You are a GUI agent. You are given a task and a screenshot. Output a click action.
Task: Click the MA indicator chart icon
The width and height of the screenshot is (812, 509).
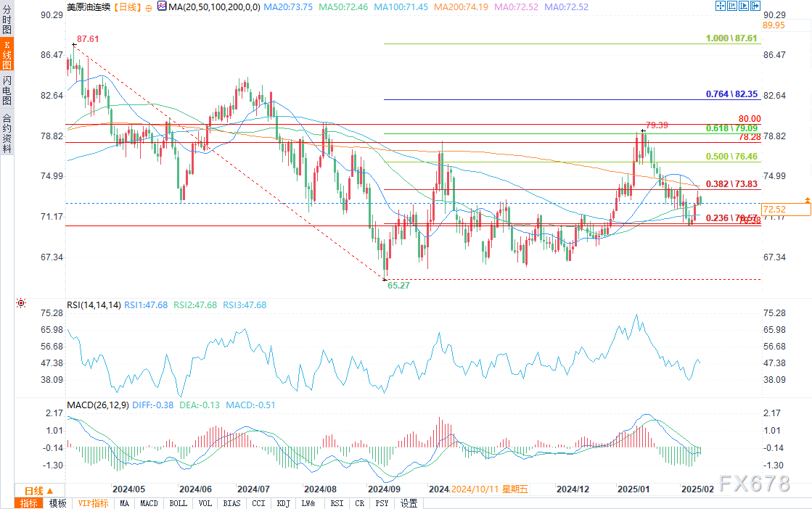162,7
